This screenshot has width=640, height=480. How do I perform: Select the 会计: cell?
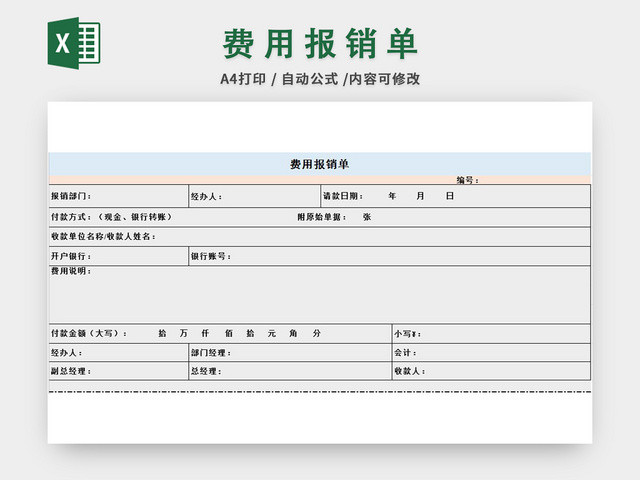pos(491,353)
